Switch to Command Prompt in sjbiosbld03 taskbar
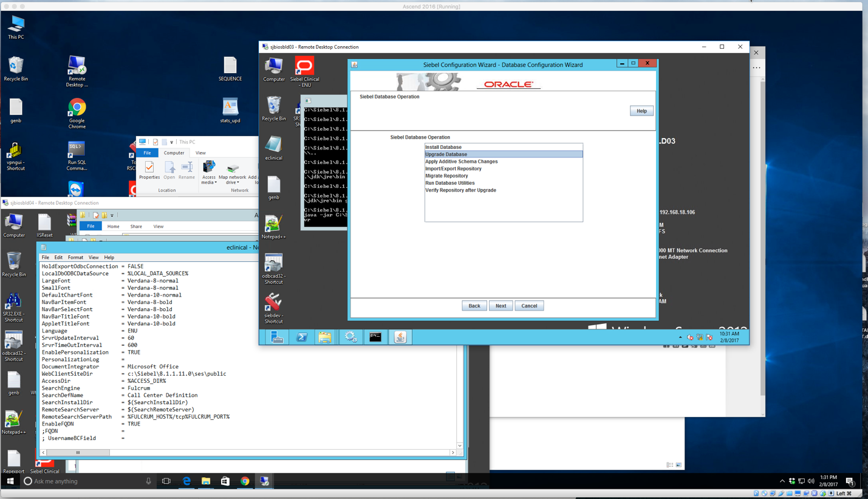This screenshot has height=499, width=868. pos(375,337)
